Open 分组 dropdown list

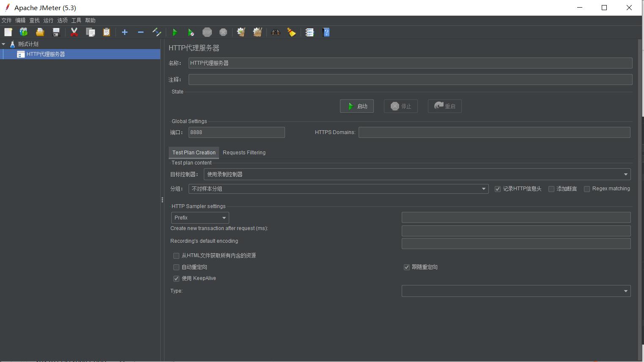pos(338,189)
